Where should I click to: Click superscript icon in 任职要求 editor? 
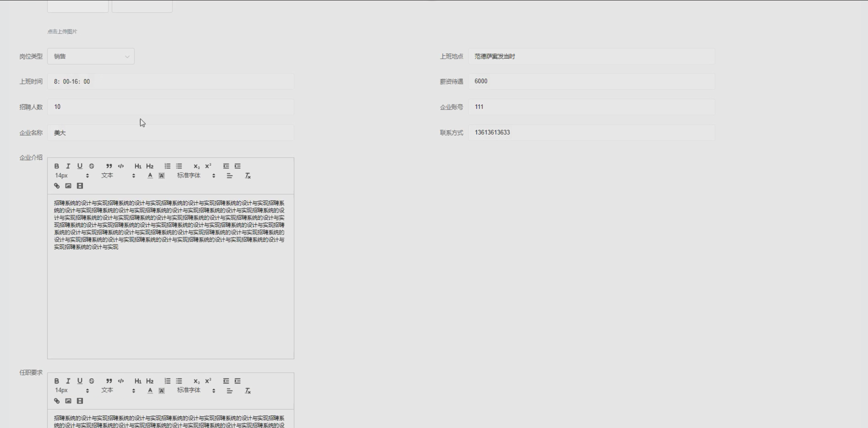tap(208, 381)
